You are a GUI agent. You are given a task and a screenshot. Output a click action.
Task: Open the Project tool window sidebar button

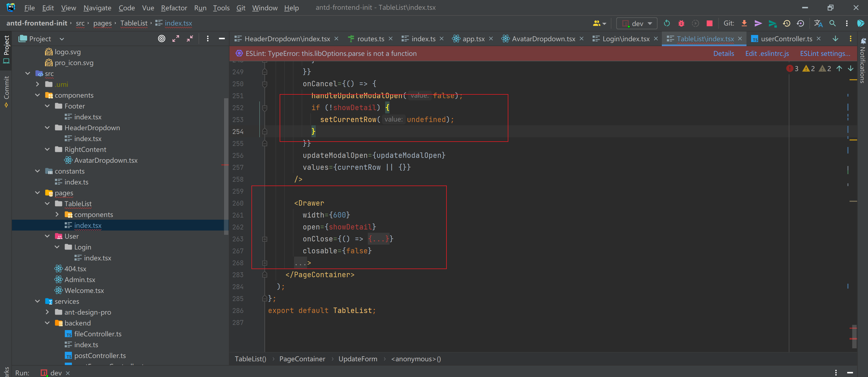point(6,50)
